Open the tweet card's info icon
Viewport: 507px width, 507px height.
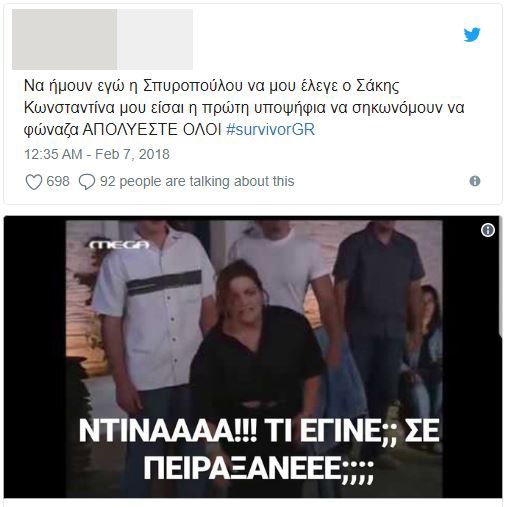coord(475,181)
